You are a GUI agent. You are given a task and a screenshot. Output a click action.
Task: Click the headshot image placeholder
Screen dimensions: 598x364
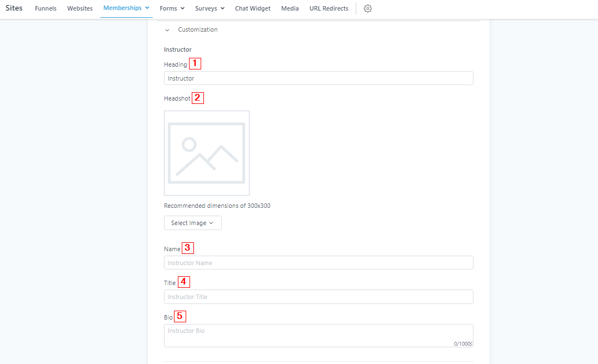pos(206,153)
